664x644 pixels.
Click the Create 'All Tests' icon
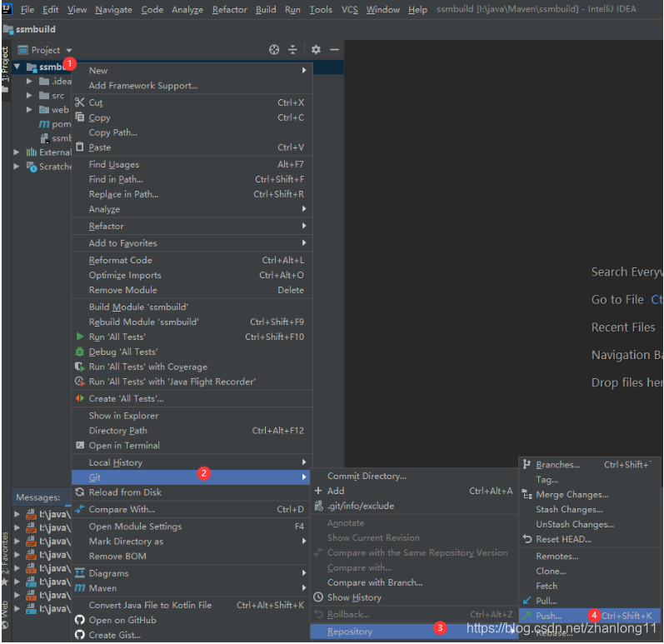(x=80, y=398)
